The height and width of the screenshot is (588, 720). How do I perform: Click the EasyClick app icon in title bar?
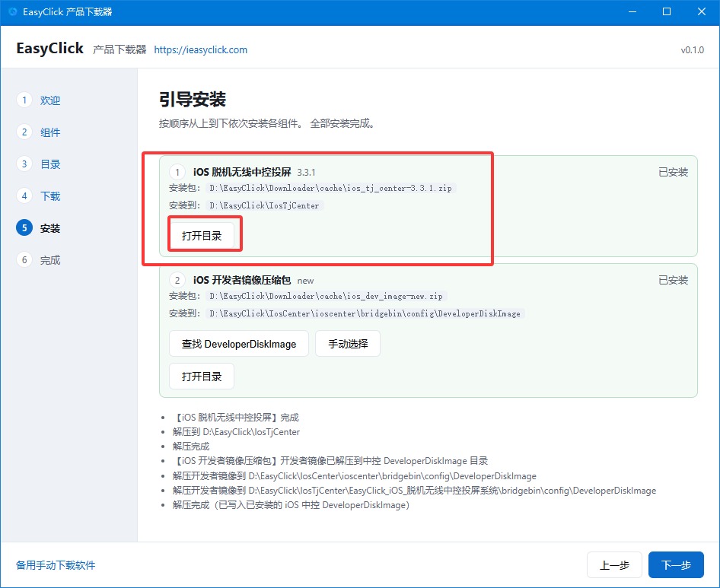13,11
